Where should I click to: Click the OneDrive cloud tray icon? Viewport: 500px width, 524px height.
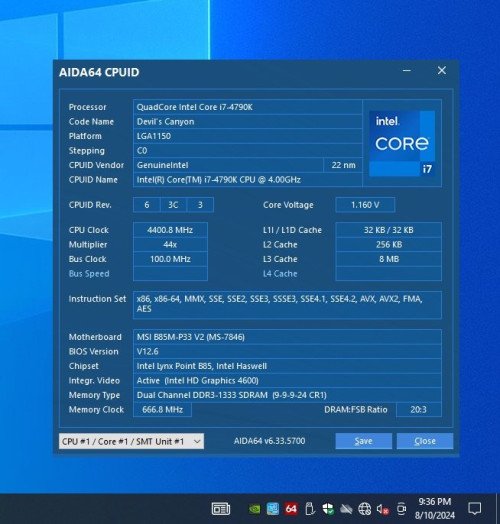(x=346, y=509)
